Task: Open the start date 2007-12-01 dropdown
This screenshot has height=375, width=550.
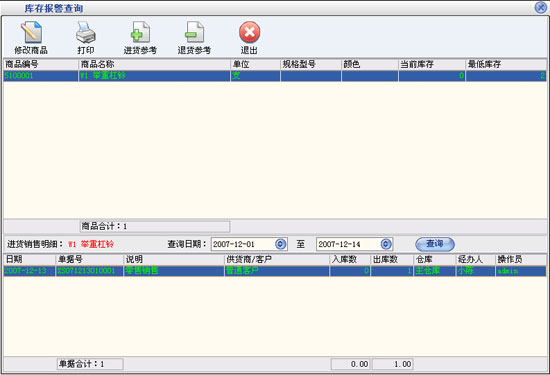Action: click(x=281, y=244)
